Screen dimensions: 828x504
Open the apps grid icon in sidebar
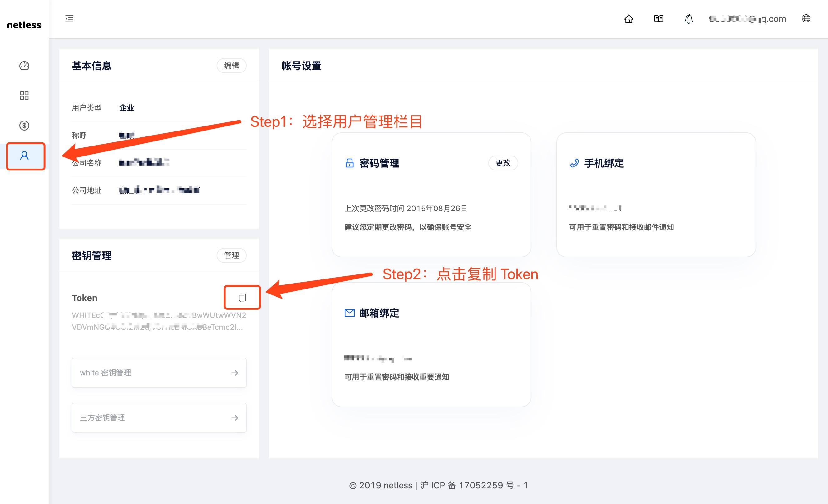click(24, 96)
